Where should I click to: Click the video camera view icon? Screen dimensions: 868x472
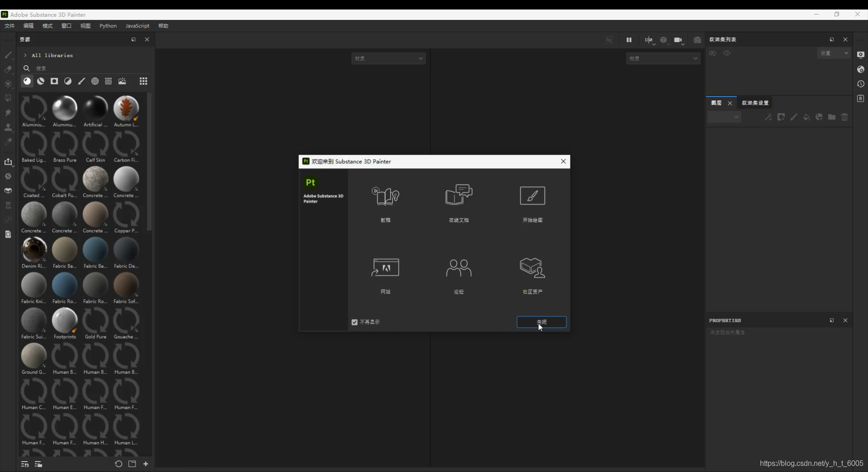679,40
